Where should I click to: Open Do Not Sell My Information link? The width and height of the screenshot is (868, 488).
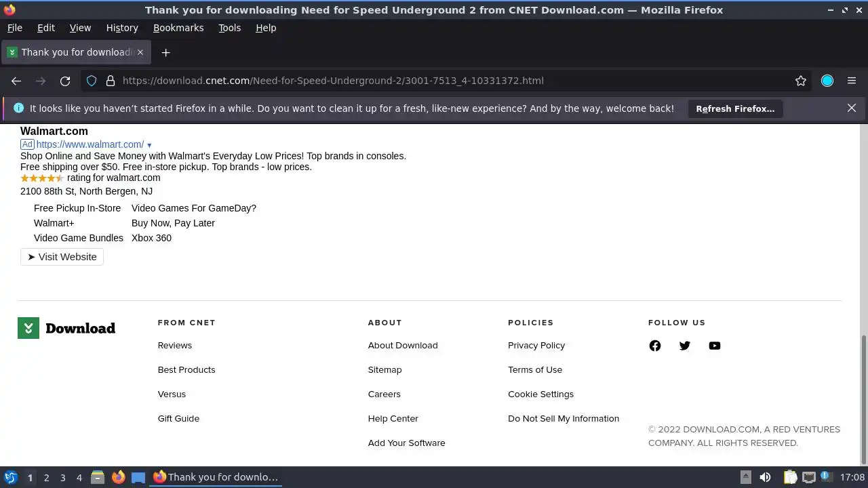pyautogui.click(x=564, y=418)
